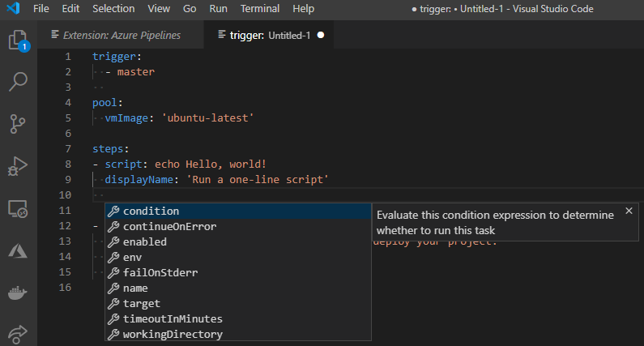Open the Azure view icon

18,250
